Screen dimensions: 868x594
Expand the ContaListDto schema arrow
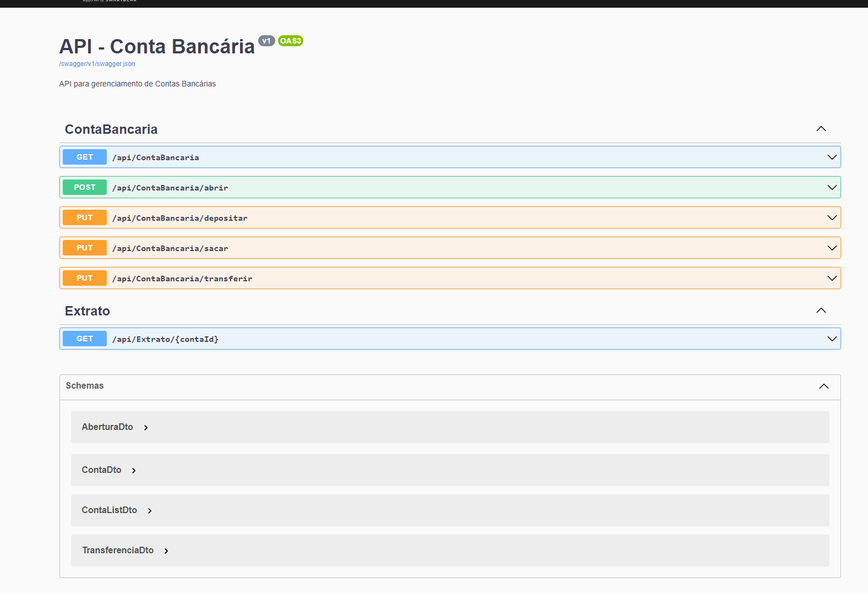(150, 511)
